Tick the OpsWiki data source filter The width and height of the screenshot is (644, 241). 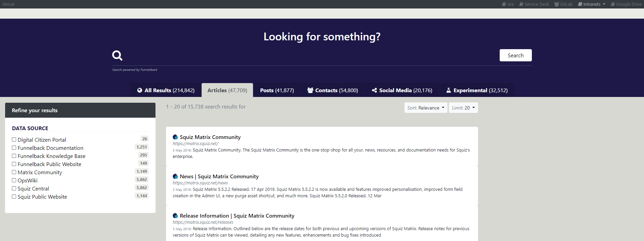click(x=14, y=180)
